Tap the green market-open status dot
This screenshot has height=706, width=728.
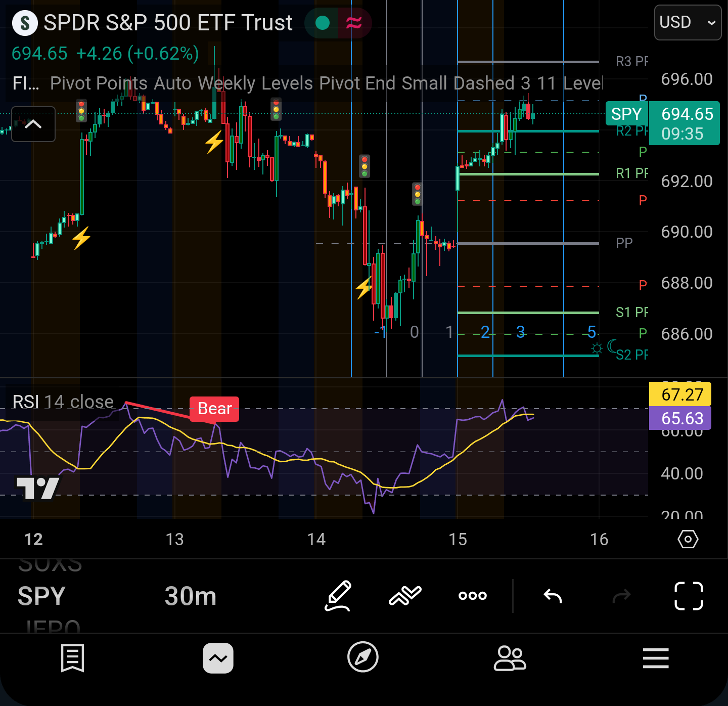(x=322, y=23)
